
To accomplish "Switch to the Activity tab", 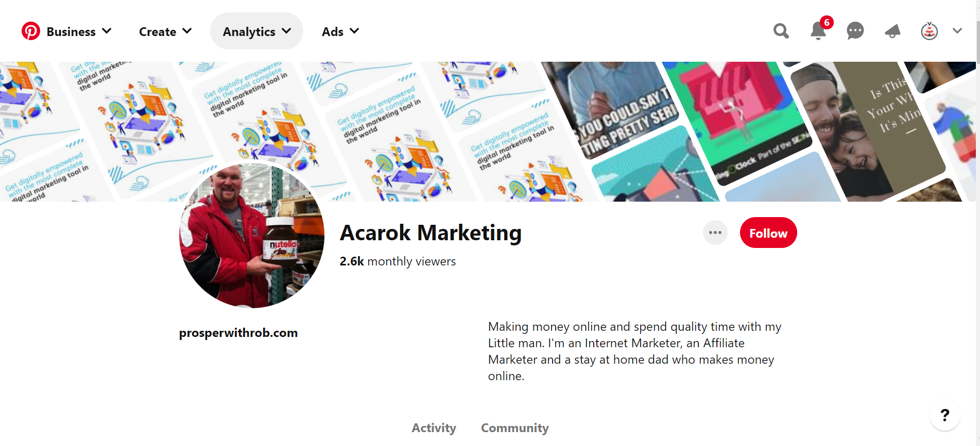I will point(434,428).
